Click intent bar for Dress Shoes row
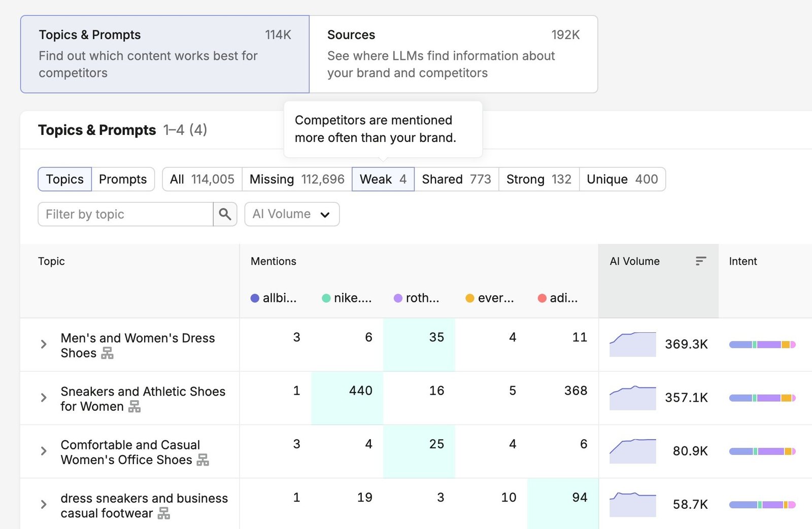The height and width of the screenshot is (529, 812). pyautogui.click(x=762, y=344)
